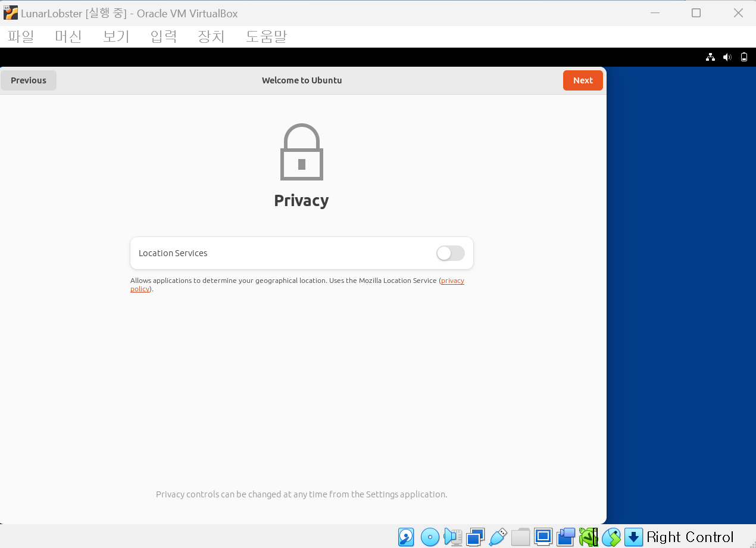The image size is (756, 548).
Task: Click the Right Control host key label
Action: 690,537
